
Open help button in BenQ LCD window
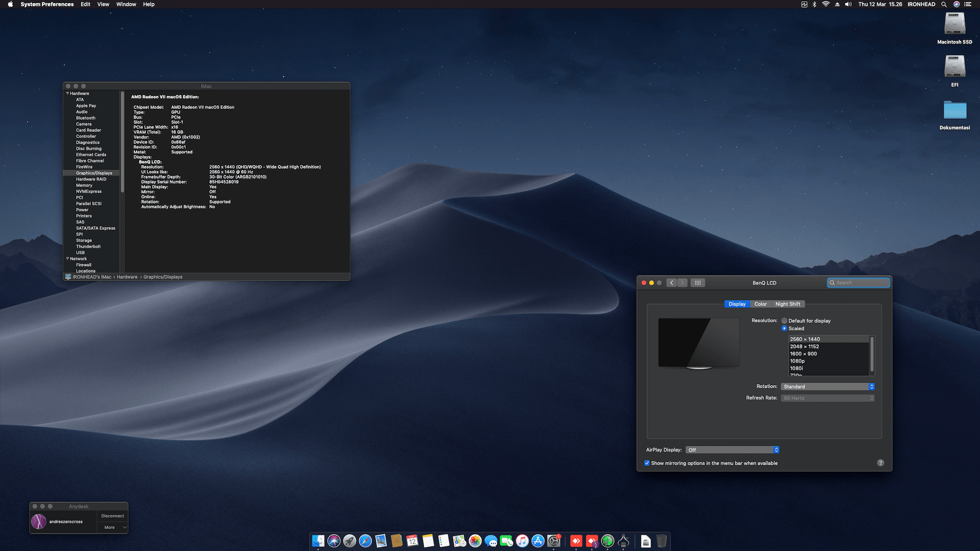coord(880,463)
